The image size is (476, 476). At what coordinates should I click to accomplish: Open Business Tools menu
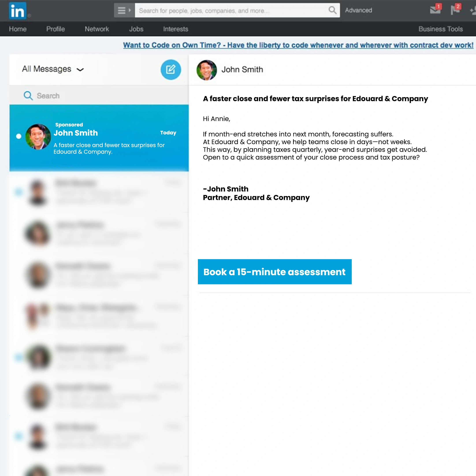point(441,29)
